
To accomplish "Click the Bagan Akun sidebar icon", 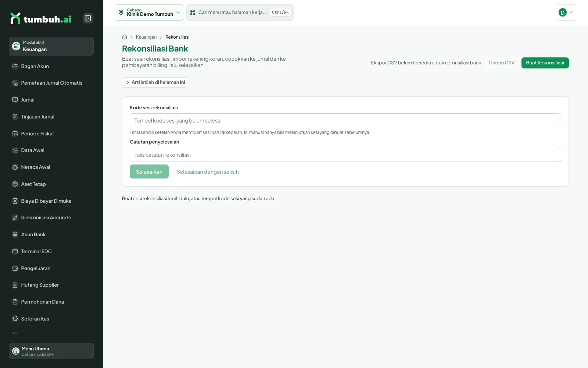I will pyautogui.click(x=15, y=66).
